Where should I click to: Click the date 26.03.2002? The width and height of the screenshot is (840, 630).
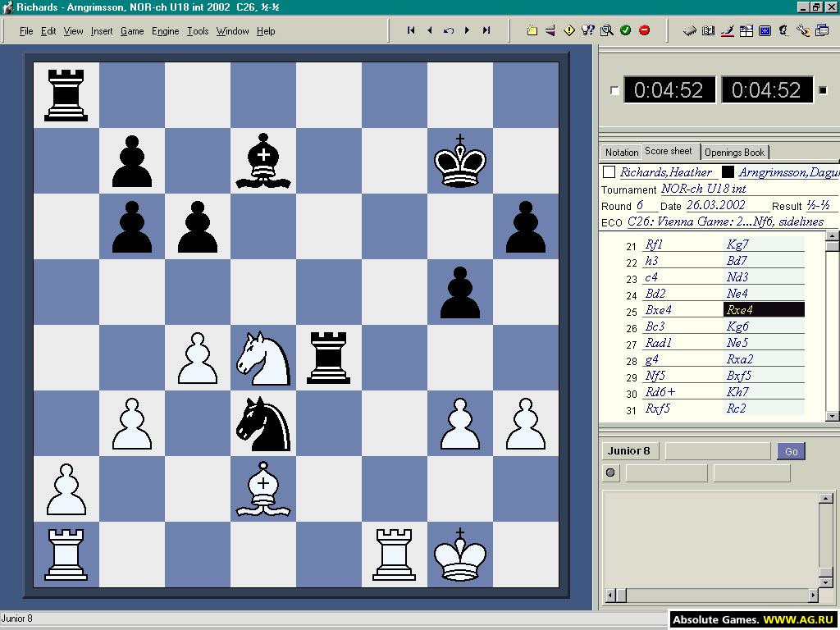715,205
